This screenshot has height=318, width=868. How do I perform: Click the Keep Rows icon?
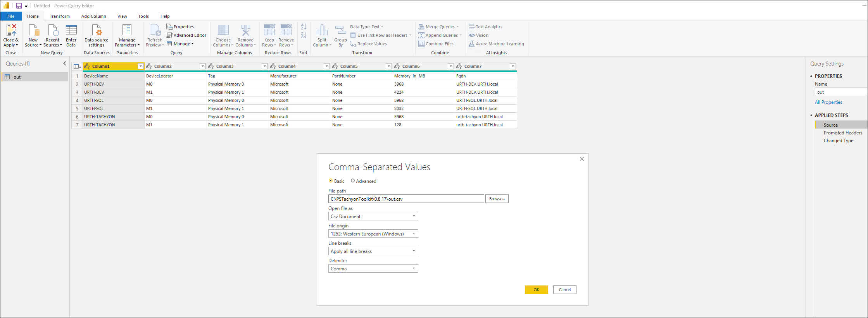coord(269,30)
